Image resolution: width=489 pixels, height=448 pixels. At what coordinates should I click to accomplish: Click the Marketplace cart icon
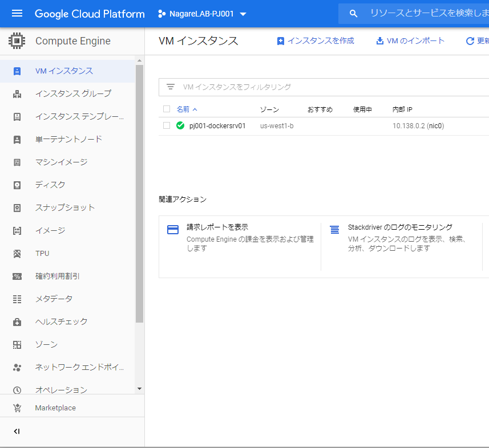[x=17, y=408]
